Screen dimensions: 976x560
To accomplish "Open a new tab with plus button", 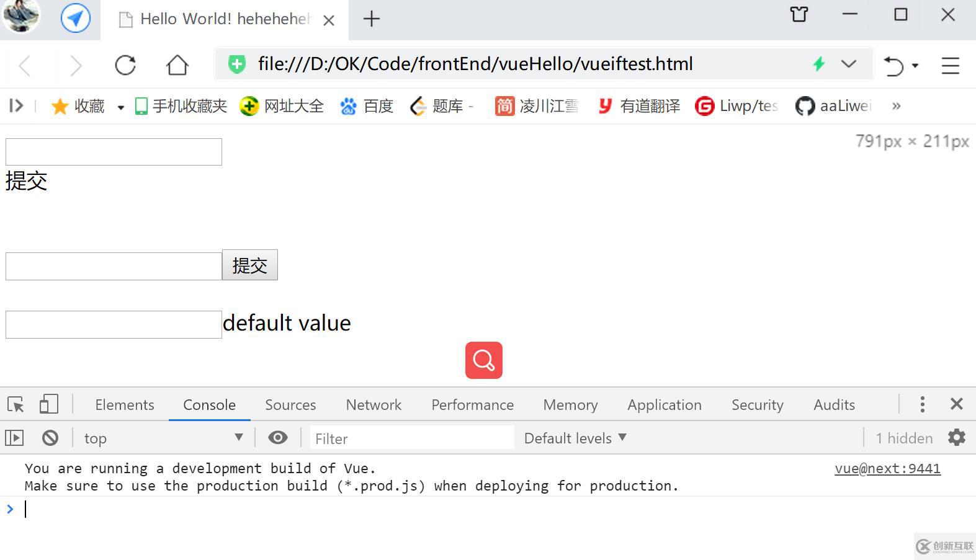I will point(371,19).
